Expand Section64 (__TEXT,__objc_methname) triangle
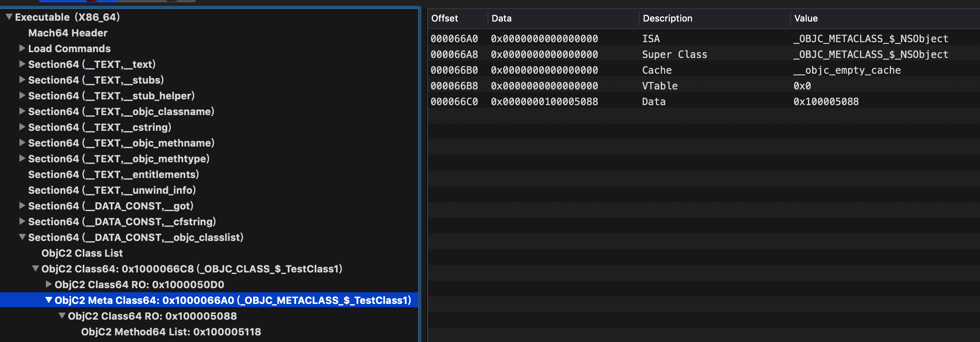This screenshot has height=342, width=980. pos(22,143)
